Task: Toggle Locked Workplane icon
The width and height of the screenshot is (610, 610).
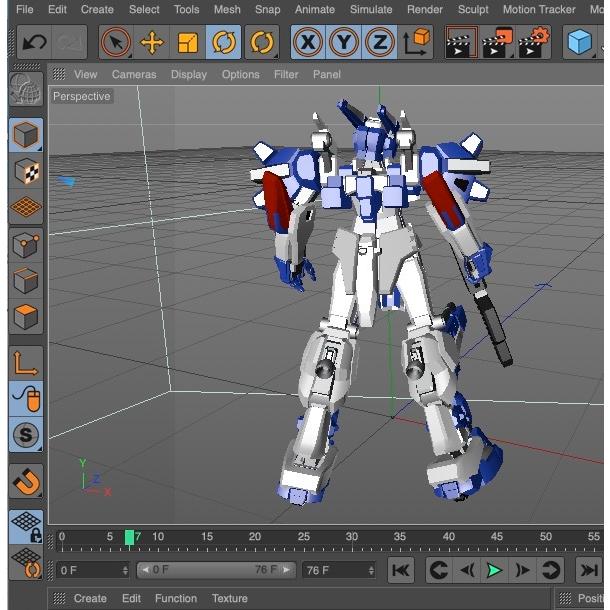Action: [x=26, y=527]
